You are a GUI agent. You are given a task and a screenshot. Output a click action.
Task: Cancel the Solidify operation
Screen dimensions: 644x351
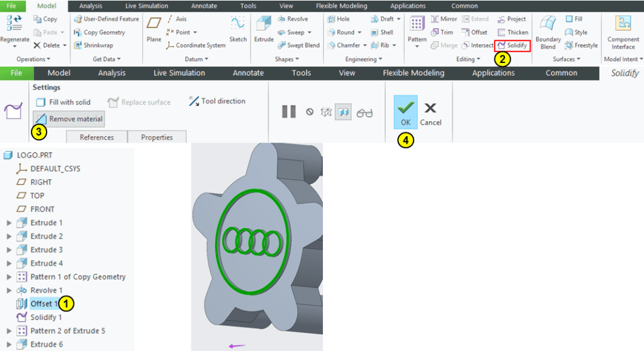click(431, 112)
